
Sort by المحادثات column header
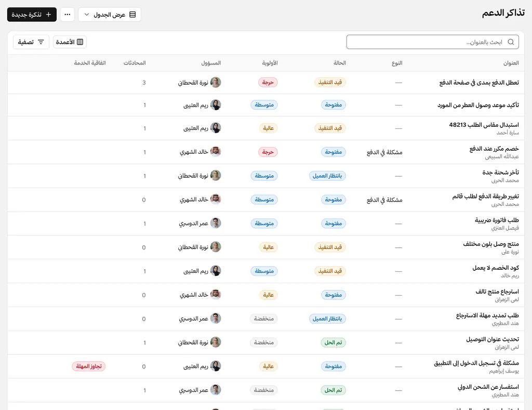click(135, 63)
